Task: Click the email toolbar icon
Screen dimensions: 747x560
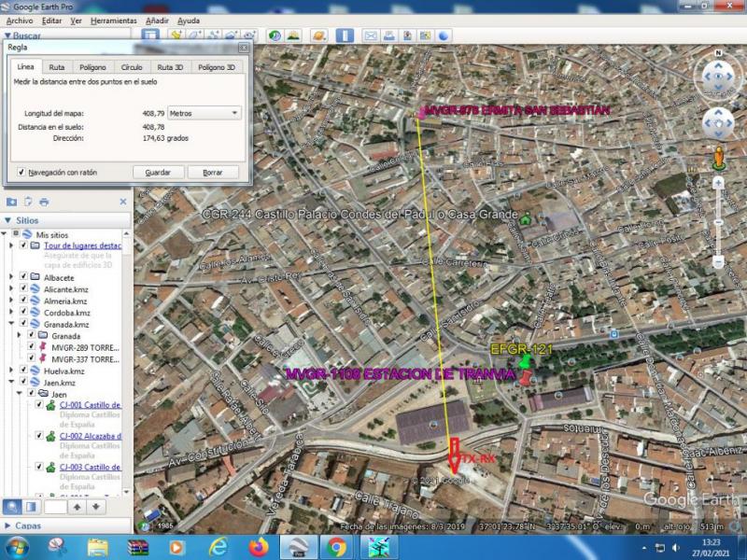Action: tap(370, 35)
